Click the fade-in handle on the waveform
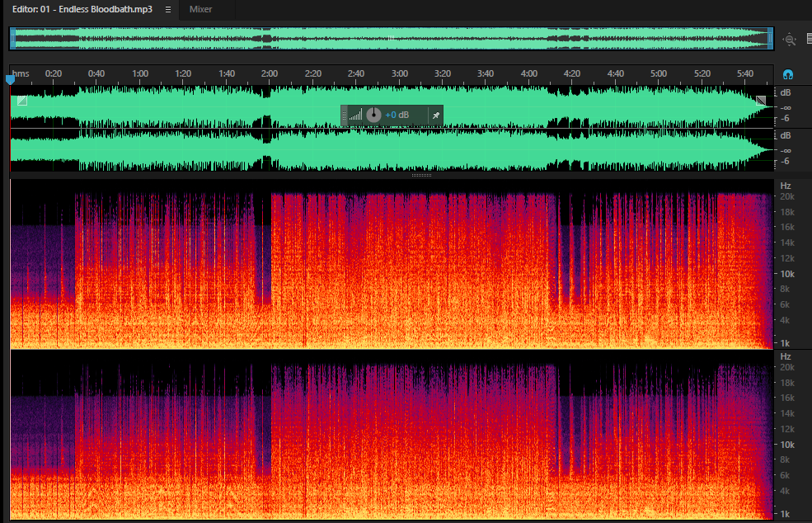The image size is (812, 523). tap(22, 101)
